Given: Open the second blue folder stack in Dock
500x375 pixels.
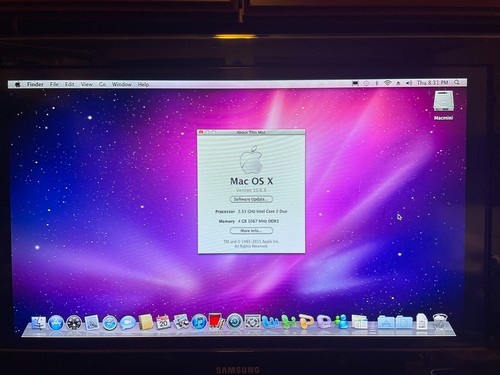Looking at the screenshot, I should [404, 322].
